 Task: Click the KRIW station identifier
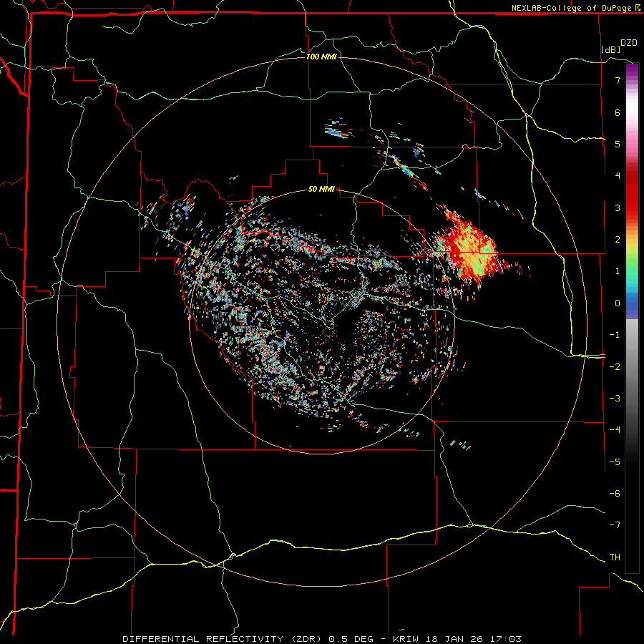(406, 639)
